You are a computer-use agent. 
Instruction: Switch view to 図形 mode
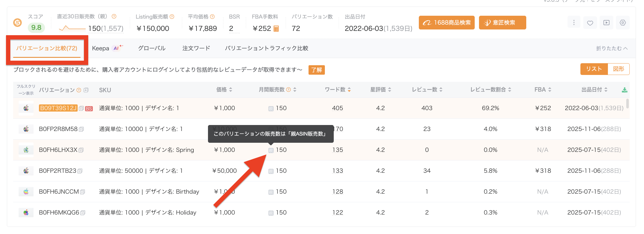pos(619,69)
